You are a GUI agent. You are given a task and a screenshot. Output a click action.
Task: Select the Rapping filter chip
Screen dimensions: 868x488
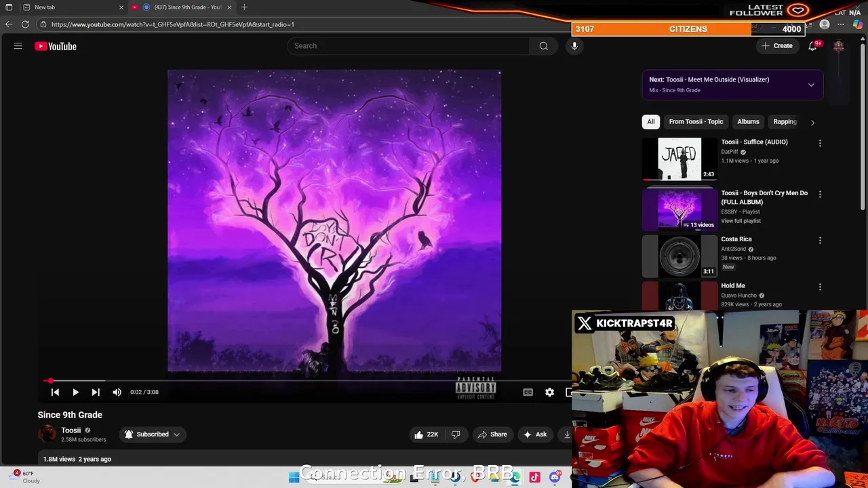785,122
